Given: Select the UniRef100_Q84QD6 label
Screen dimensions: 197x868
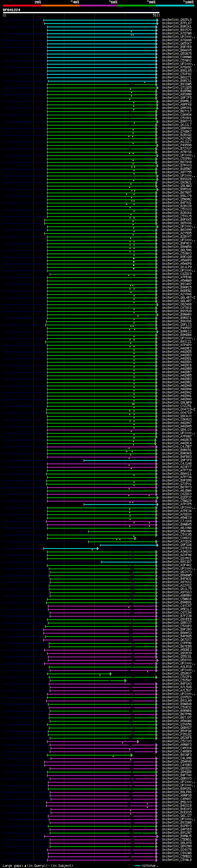Looking at the screenshot, I should coord(177,772).
